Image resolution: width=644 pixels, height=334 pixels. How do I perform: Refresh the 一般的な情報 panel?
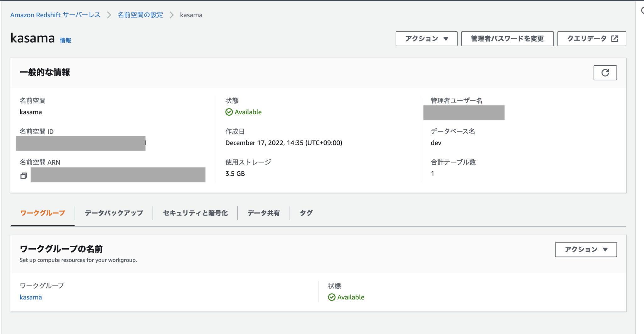pyautogui.click(x=605, y=73)
